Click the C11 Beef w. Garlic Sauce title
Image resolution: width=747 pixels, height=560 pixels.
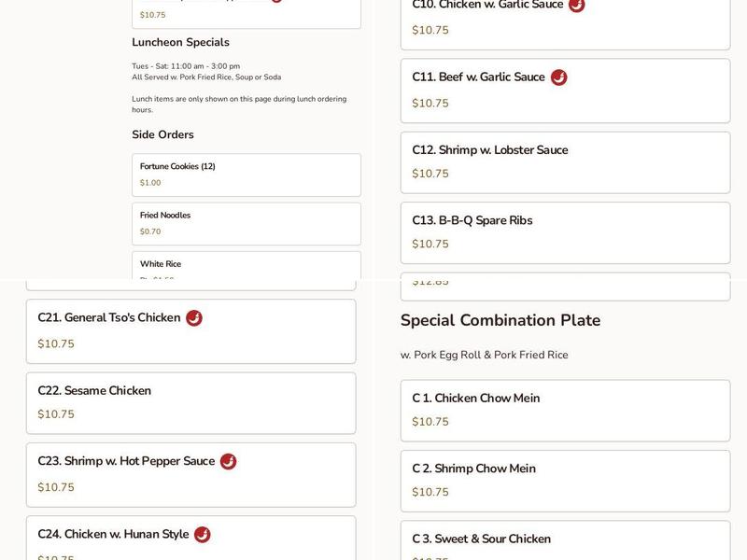click(478, 77)
